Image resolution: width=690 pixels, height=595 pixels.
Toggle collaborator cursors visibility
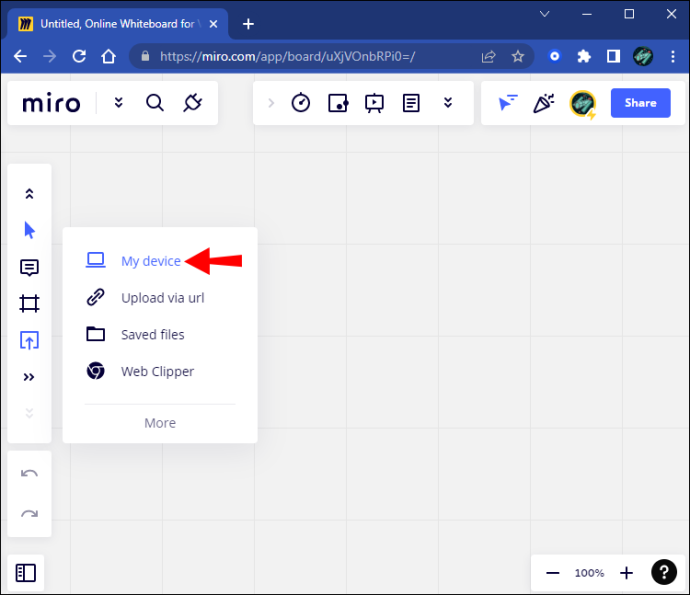pyautogui.click(x=507, y=103)
